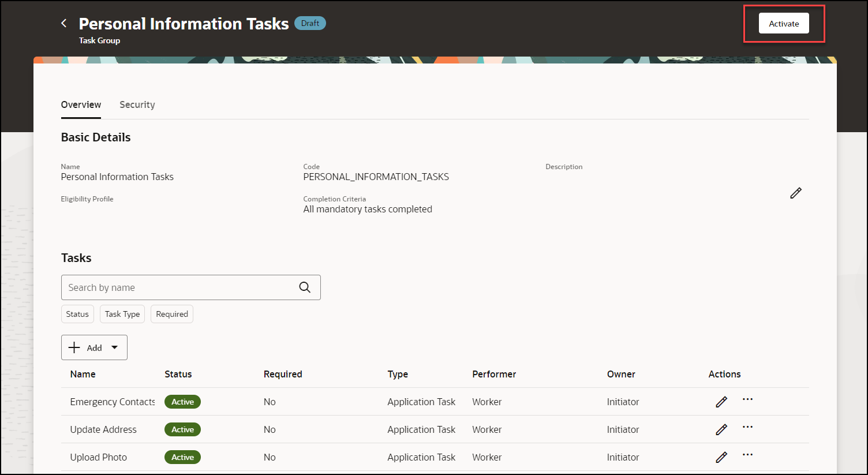
Task: Click the Owner column header
Action: 621,374
